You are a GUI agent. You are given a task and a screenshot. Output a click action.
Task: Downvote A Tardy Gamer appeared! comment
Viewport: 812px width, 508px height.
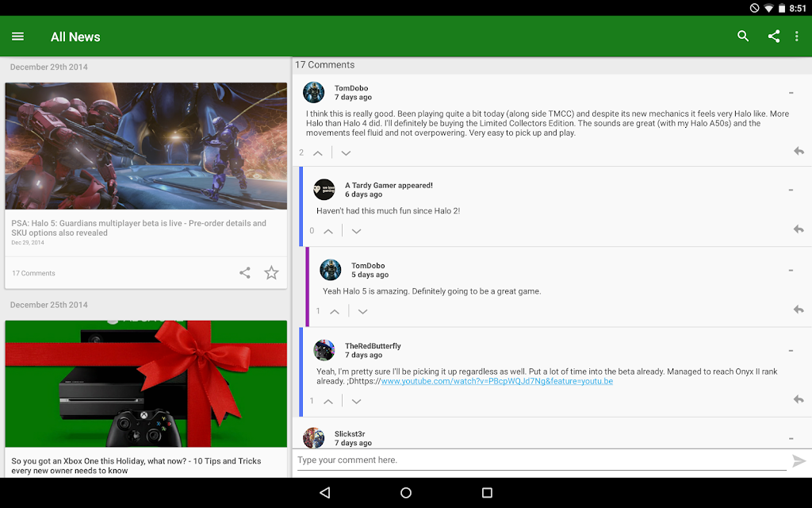click(356, 231)
